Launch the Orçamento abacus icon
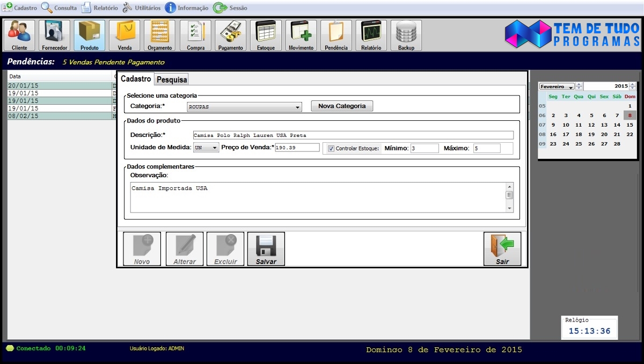Viewport: 644px width, 364px height. [160, 35]
